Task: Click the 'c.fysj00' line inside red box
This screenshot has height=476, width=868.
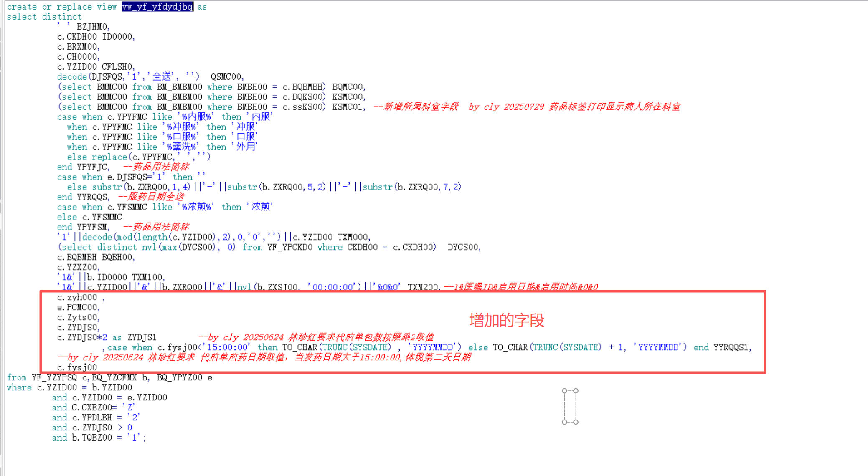Action: tap(77, 367)
